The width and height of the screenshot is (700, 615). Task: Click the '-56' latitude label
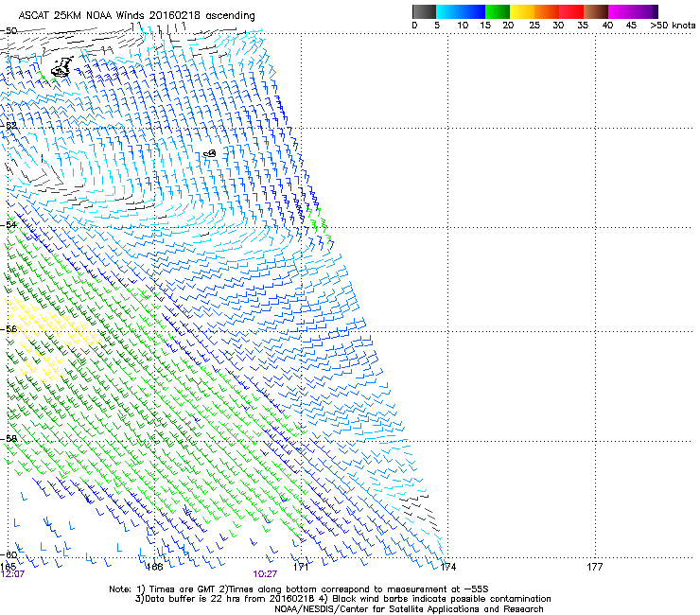pyautogui.click(x=9, y=329)
